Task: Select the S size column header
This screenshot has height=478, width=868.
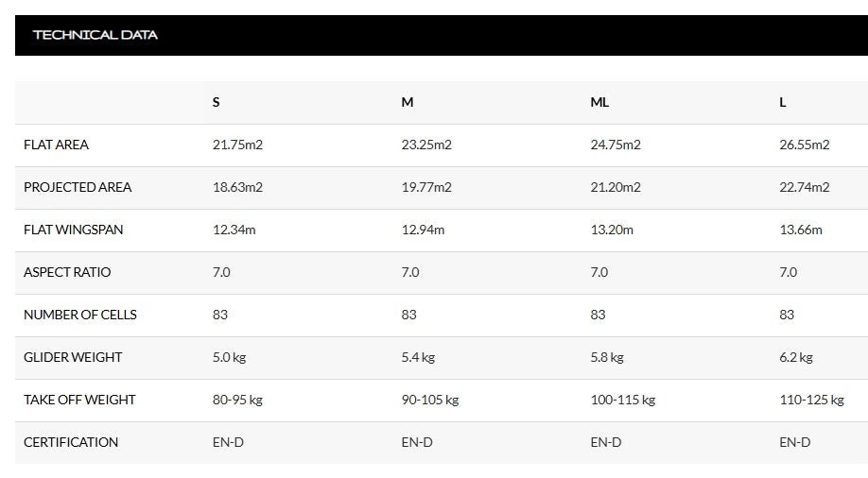Action: [x=217, y=102]
